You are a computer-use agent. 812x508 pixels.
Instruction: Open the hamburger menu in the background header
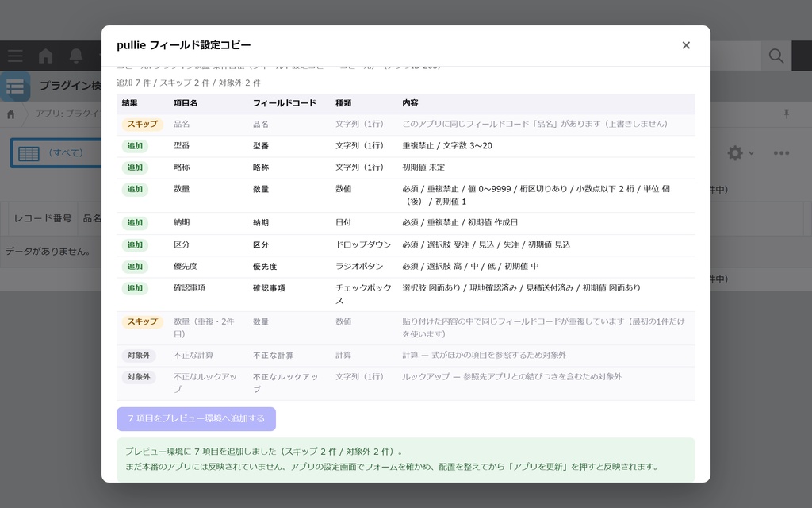coord(15,56)
